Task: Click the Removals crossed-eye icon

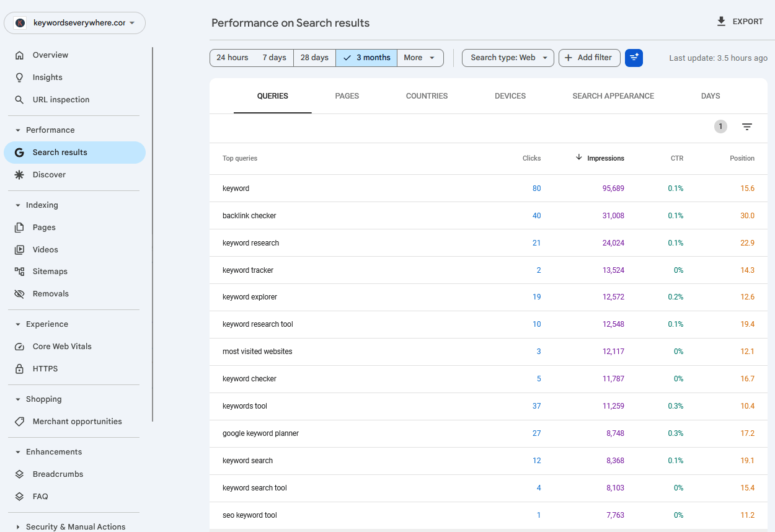Action: tap(19, 294)
